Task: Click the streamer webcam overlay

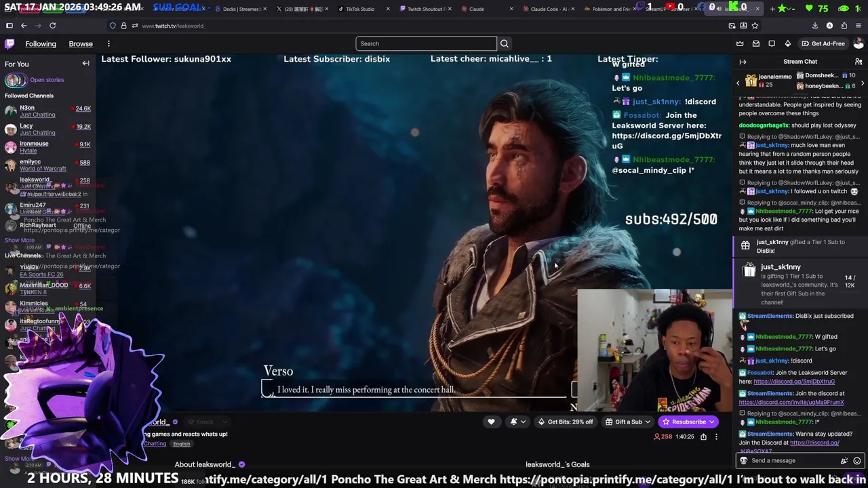Action: tap(654, 351)
